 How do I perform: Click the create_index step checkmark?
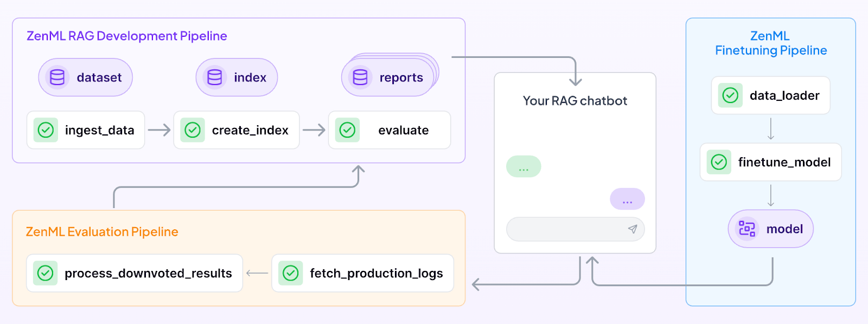[x=193, y=130]
